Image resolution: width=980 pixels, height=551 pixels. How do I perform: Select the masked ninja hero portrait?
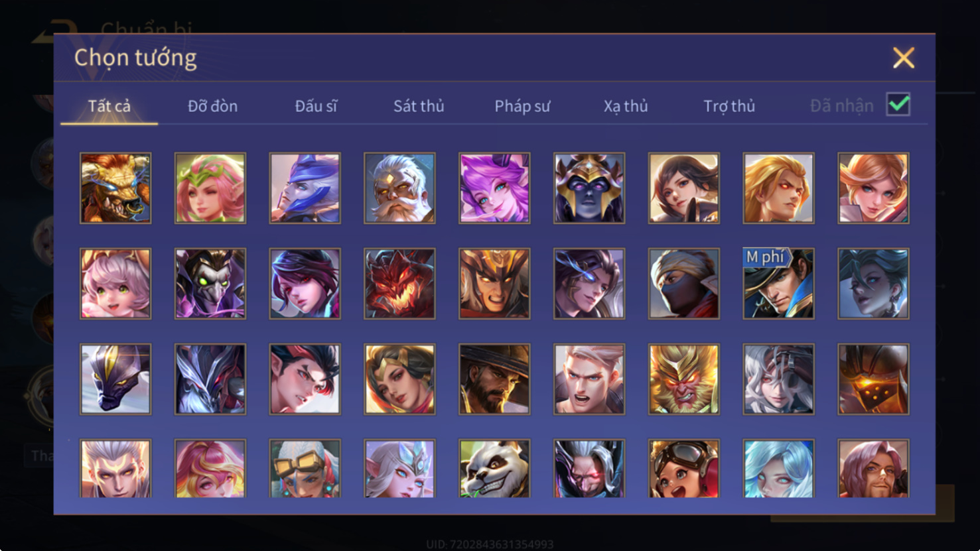pos(683,284)
